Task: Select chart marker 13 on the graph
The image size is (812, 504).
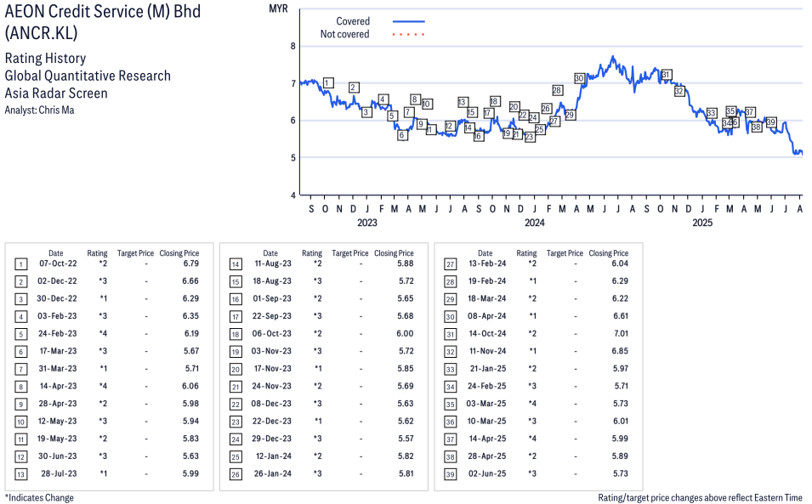Action: [463, 102]
